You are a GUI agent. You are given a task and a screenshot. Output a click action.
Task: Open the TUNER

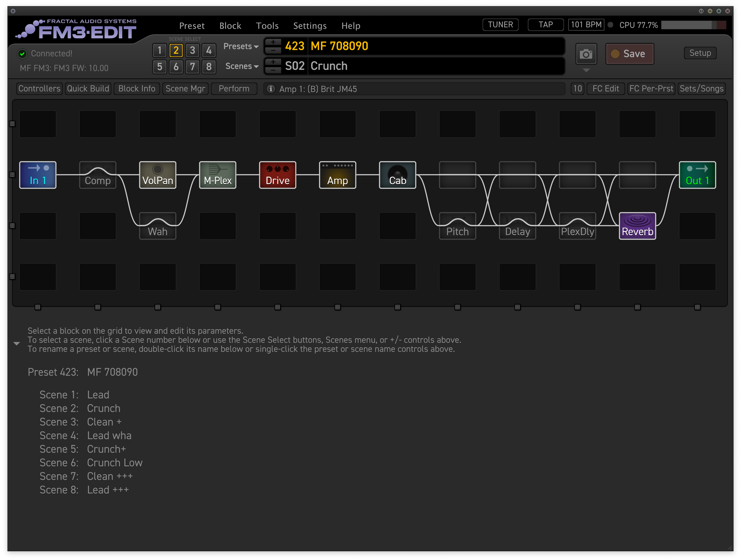click(500, 25)
